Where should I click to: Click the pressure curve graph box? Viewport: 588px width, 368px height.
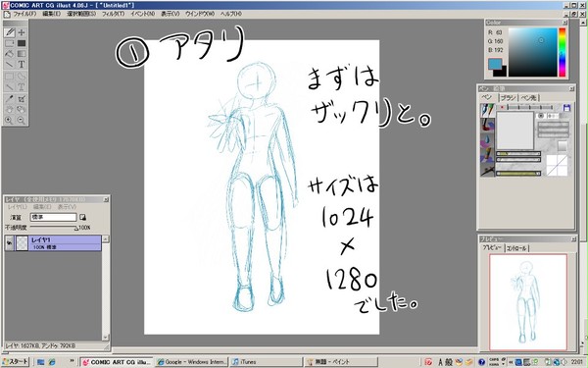pos(557,165)
